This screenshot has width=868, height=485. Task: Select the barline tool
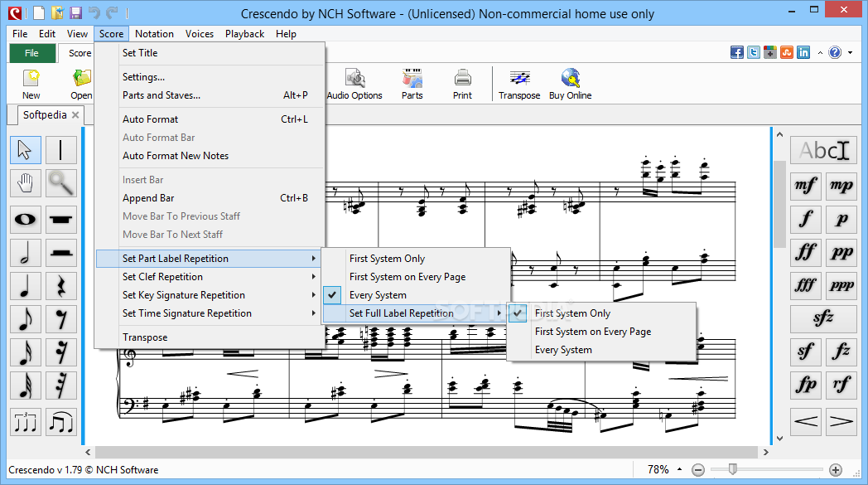coord(61,150)
